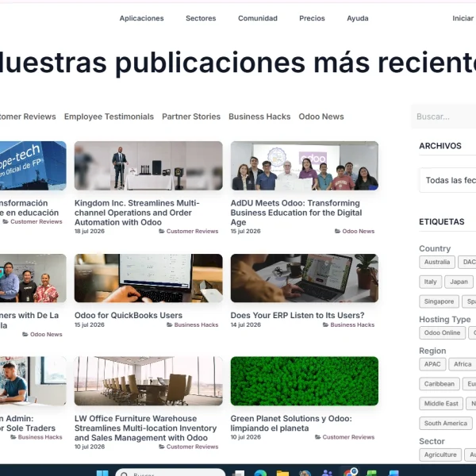Open Green Planet Solutions y Odoo title
The height and width of the screenshot is (476, 476).
pos(291,423)
